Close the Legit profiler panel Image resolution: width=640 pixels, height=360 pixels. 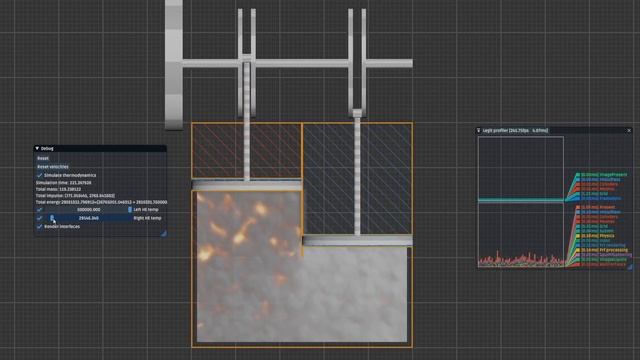click(629, 131)
